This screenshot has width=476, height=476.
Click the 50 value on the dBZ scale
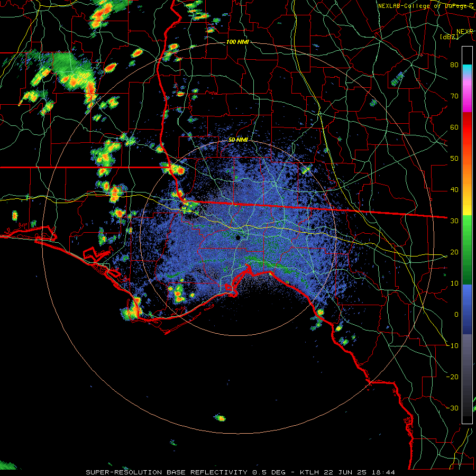click(x=454, y=159)
